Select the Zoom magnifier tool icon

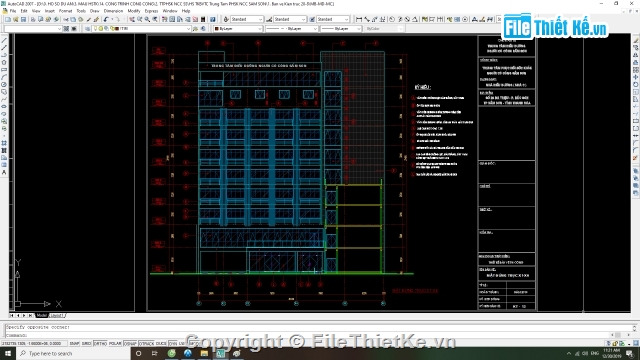pyautogui.click(x=147, y=19)
